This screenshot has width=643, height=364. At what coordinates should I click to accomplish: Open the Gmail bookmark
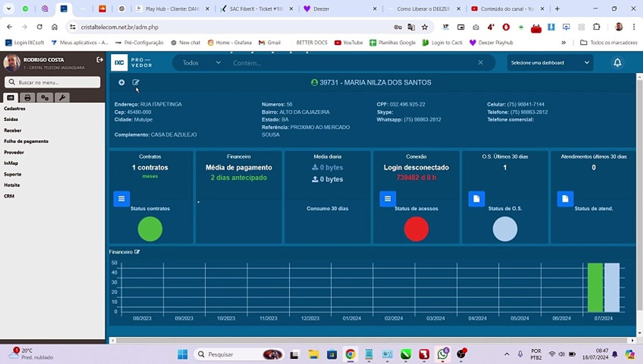[269, 42]
